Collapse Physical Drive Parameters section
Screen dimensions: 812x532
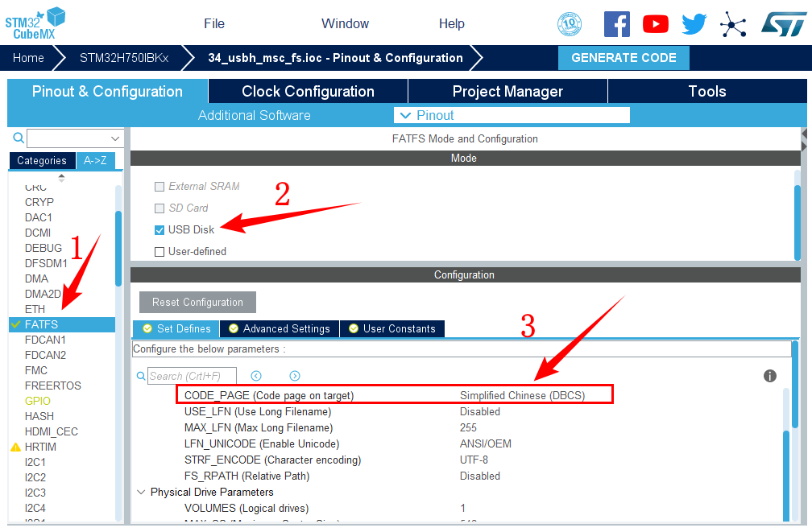pos(142,492)
